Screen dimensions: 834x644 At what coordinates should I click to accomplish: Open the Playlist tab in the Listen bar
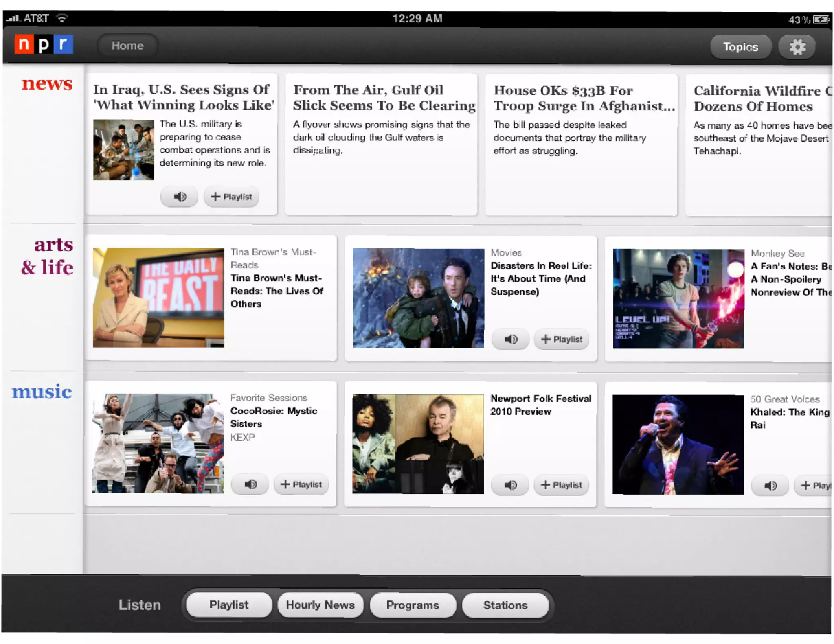(228, 605)
